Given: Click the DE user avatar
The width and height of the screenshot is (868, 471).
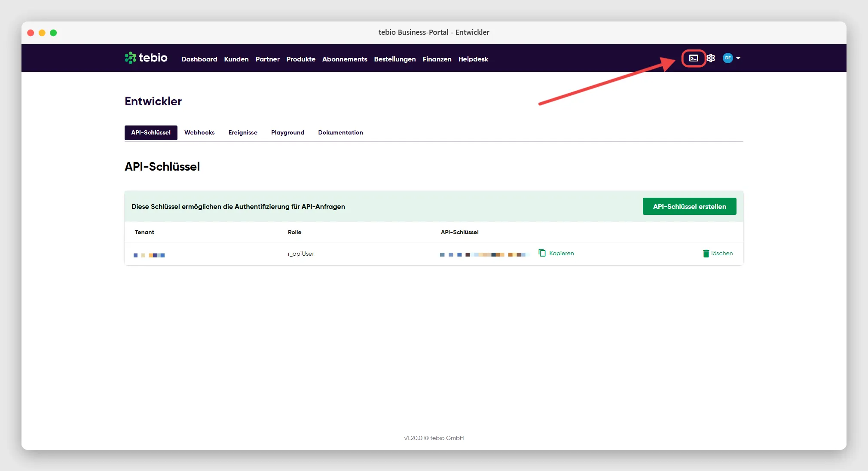Looking at the screenshot, I should pyautogui.click(x=727, y=58).
